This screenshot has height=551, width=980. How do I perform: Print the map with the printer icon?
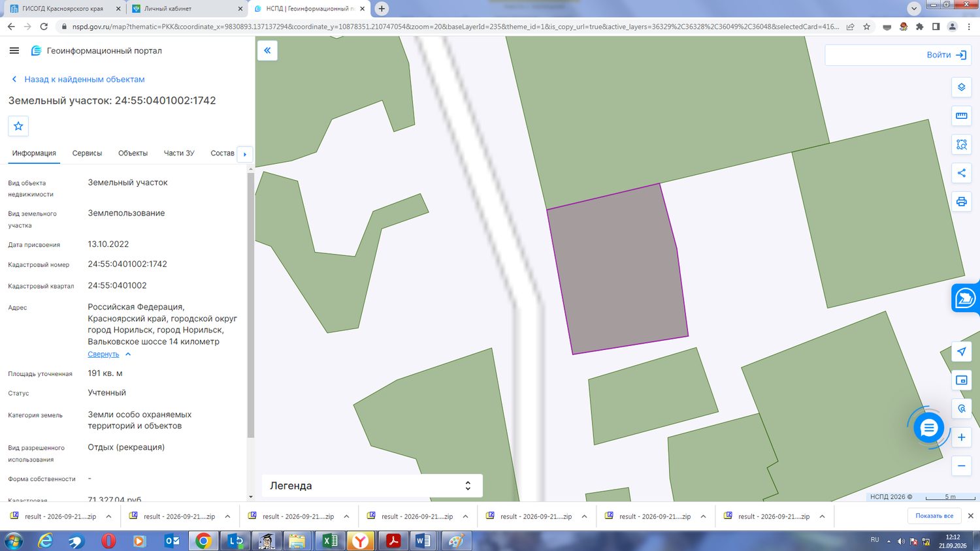tap(961, 202)
